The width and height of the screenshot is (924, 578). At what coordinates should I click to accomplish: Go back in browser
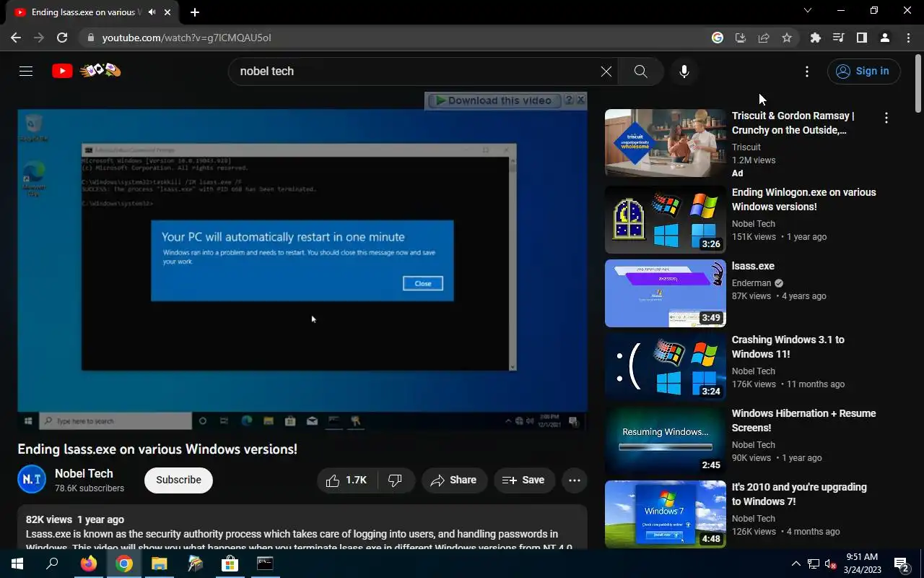[x=16, y=38]
